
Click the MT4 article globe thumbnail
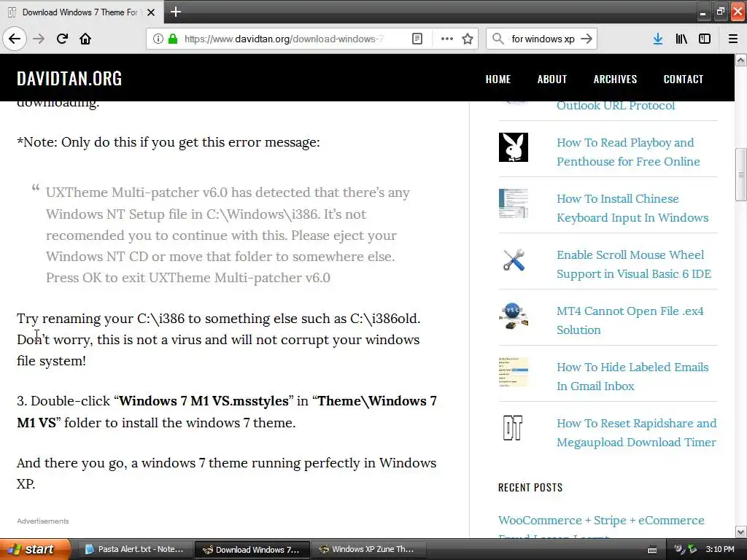(x=513, y=316)
